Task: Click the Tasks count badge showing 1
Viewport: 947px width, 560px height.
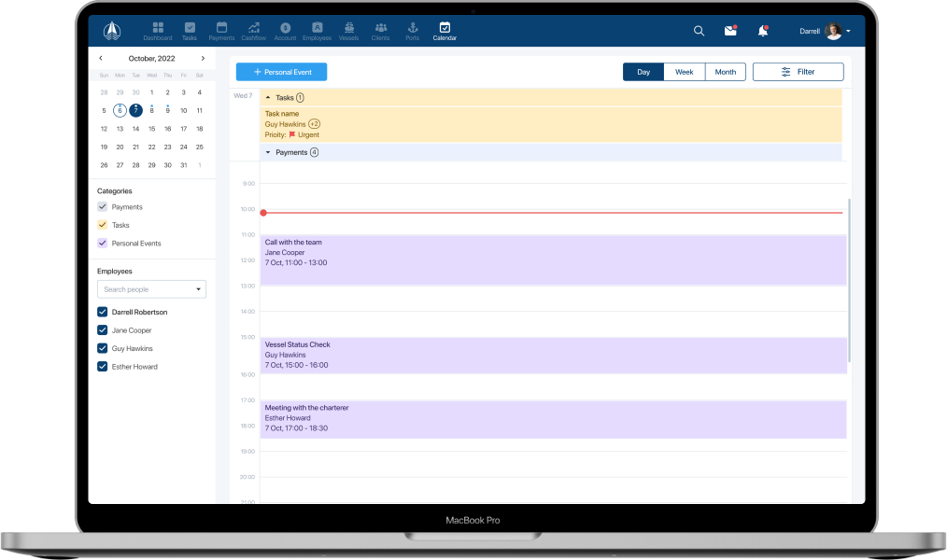Action: click(300, 97)
